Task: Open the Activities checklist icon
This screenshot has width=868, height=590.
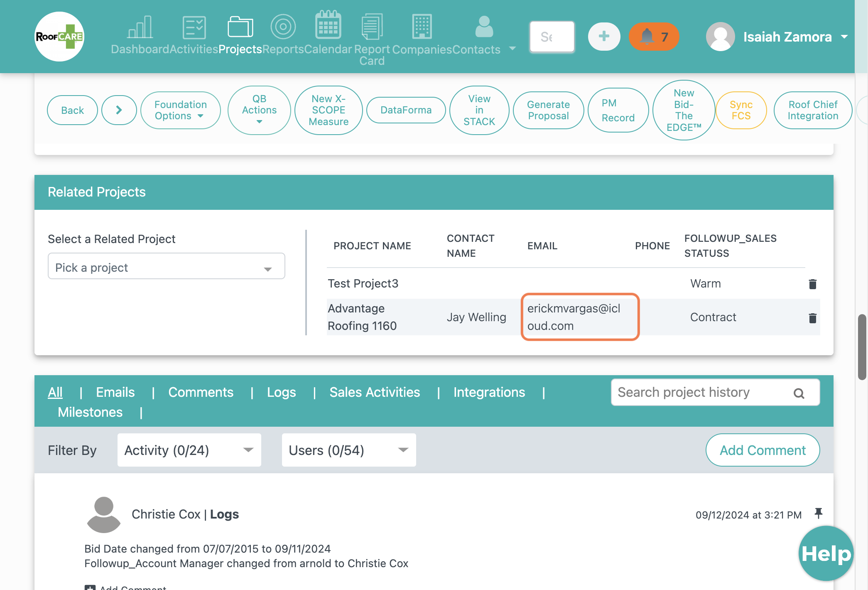Action: [194, 27]
